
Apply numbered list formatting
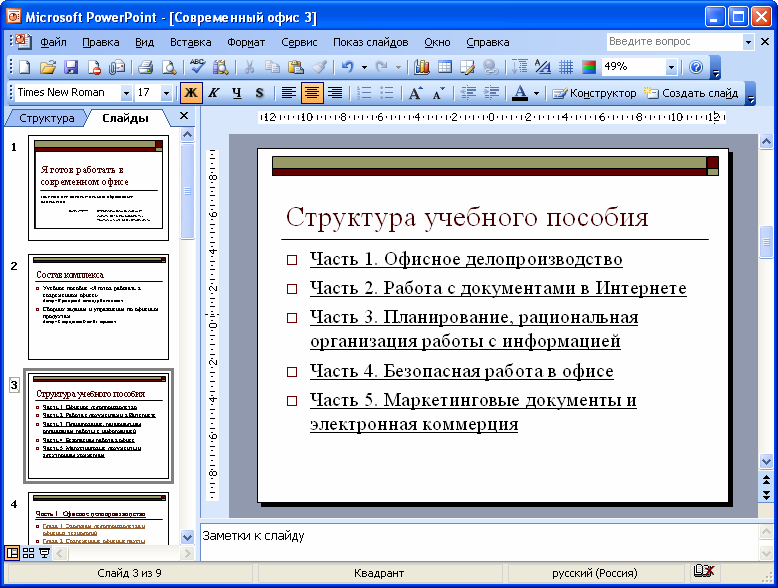point(364,93)
